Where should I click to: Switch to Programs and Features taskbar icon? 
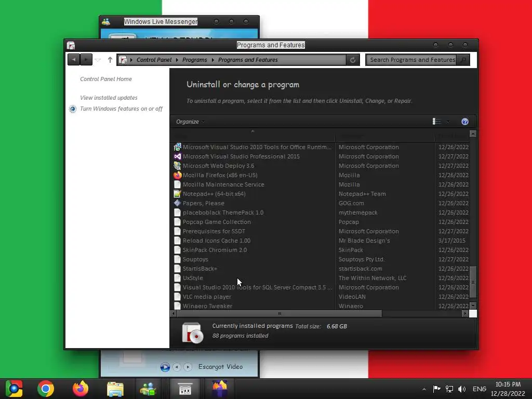click(x=185, y=389)
